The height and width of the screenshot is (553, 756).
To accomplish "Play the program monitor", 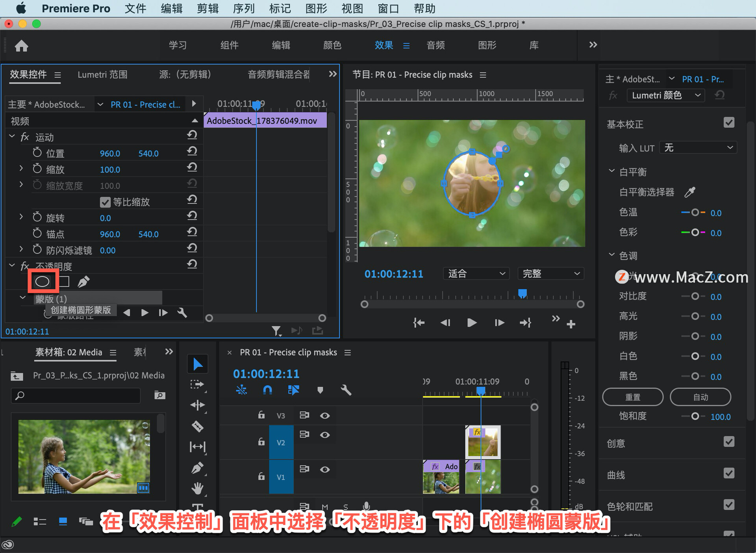I will [472, 323].
